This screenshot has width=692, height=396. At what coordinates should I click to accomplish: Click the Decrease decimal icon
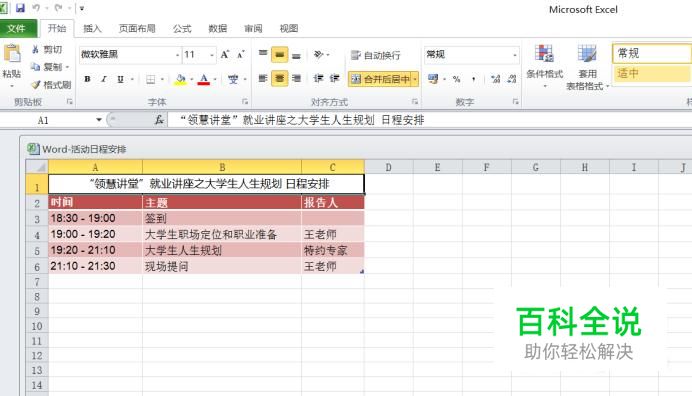coord(511,79)
